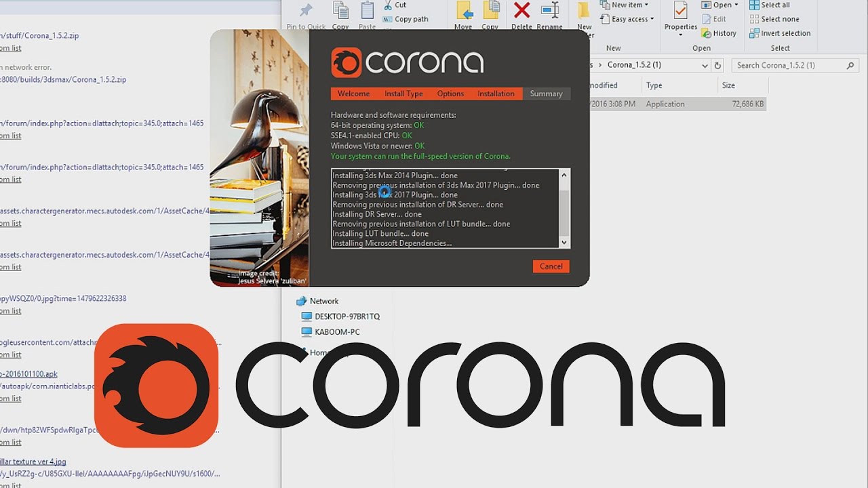868x488 pixels.
Task: Click the search magnifier icon in Explorer
Action: click(x=850, y=65)
